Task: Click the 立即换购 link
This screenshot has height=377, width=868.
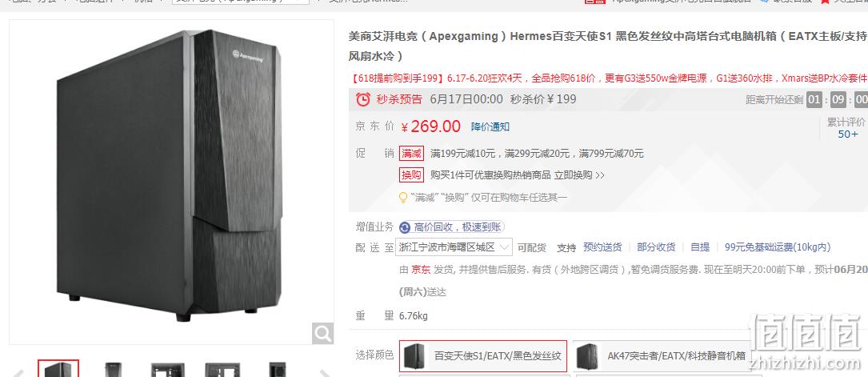Action: tap(579, 175)
